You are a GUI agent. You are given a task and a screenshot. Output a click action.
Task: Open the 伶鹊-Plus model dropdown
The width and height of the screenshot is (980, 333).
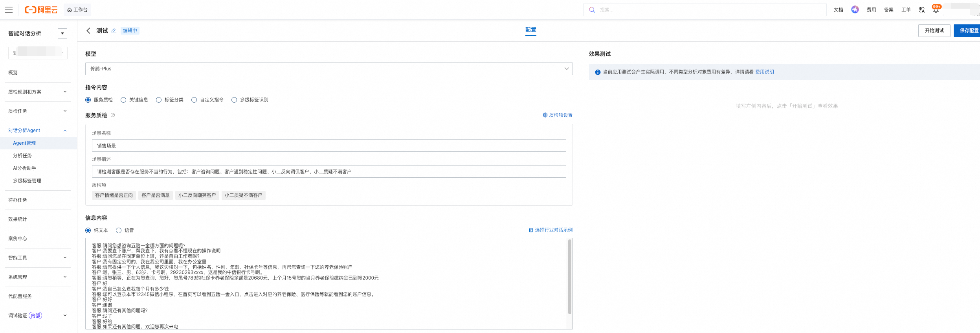click(x=329, y=69)
